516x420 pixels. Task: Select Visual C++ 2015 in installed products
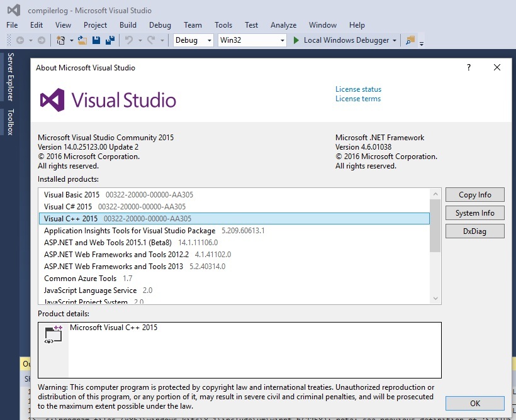pyautogui.click(x=234, y=218)
